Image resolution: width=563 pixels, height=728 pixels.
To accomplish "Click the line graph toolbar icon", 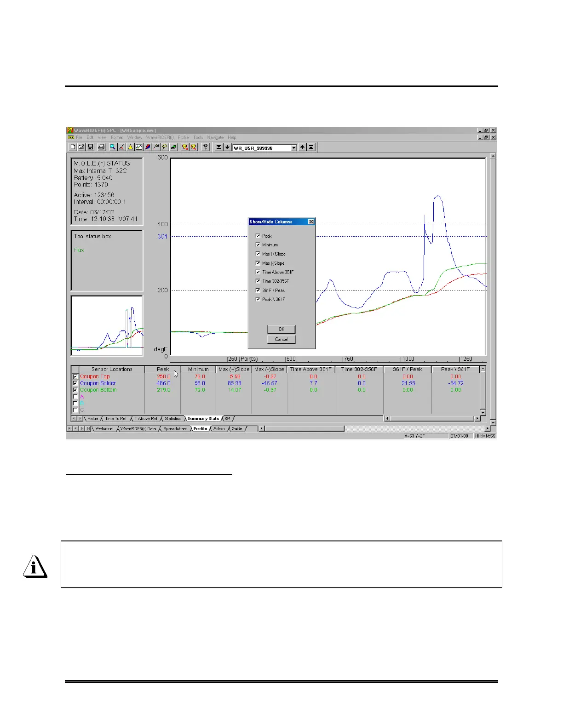I will point(139,147).
